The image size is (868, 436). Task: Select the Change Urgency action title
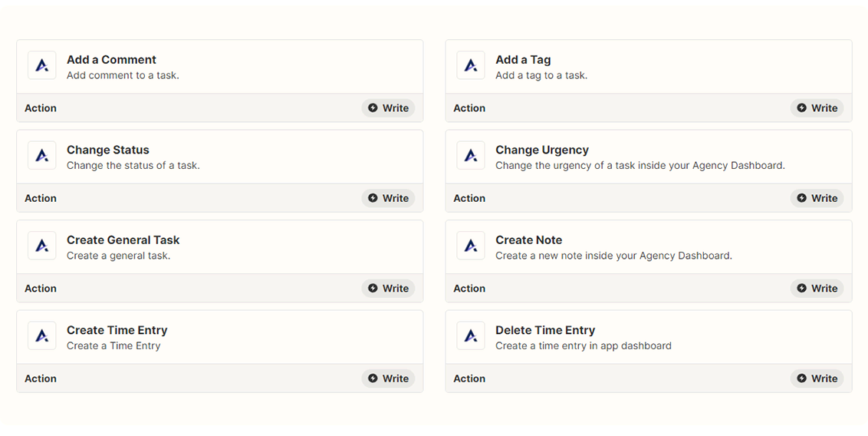pyautogui.click(x=541, y=150)
